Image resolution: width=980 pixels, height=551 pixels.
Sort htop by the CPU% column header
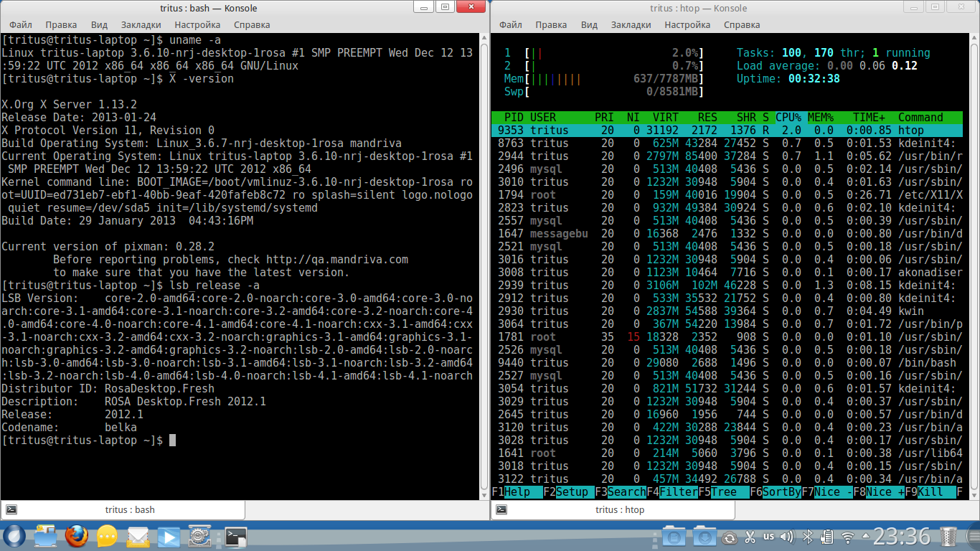[788, 118]
